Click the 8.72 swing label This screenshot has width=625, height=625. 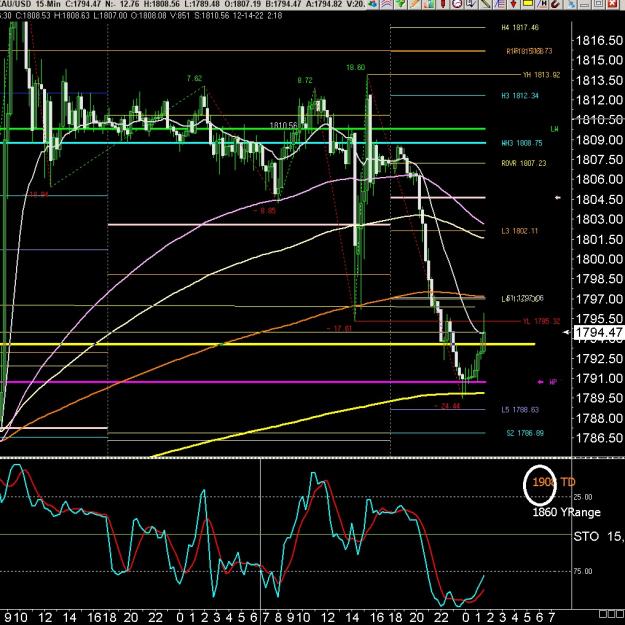click(x=305, y=80)
